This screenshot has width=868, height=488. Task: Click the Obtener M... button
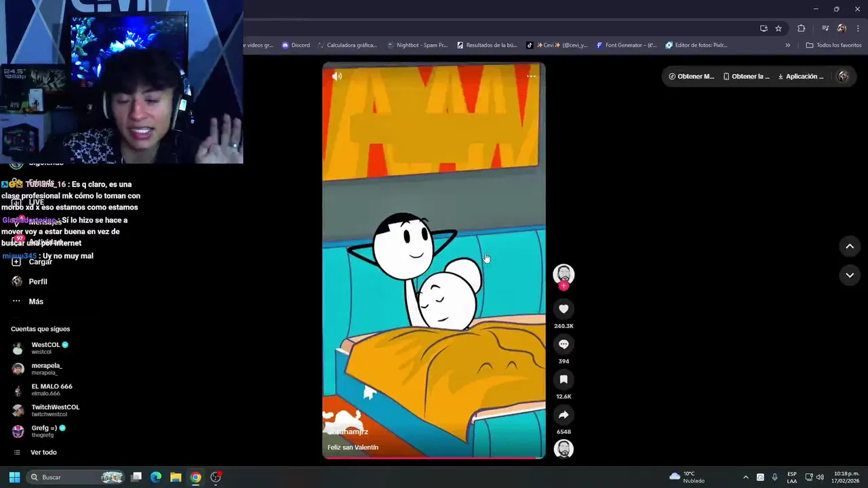coord(691,77)
